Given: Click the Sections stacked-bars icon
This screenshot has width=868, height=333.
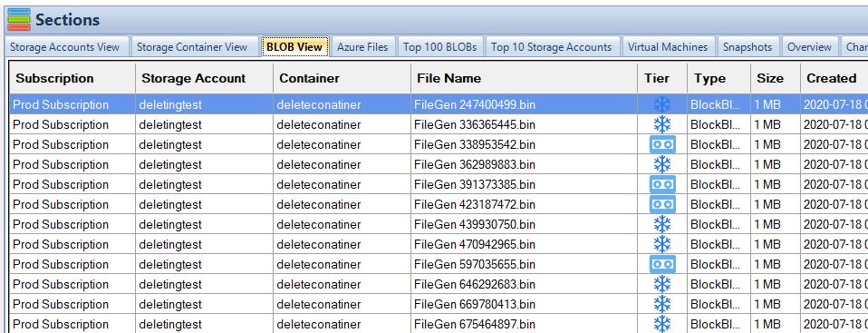Looking at the screenshot, I should (19, 20).
